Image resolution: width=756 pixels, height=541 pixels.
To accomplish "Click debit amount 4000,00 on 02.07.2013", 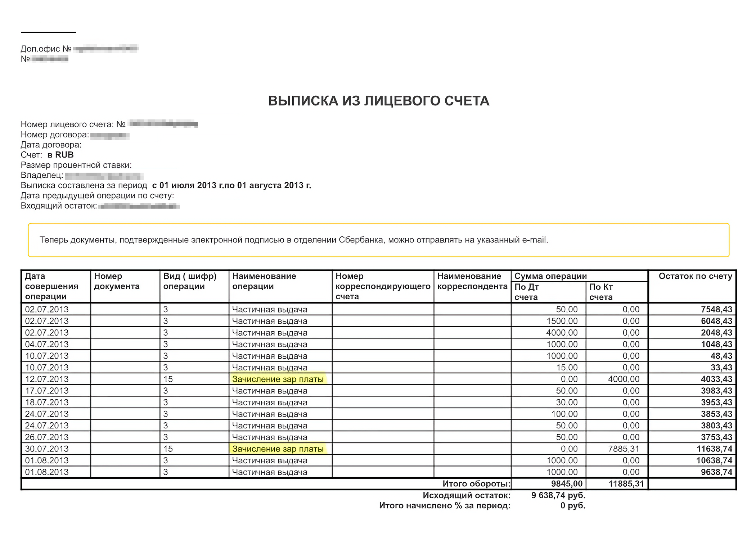I will point(562,333).
